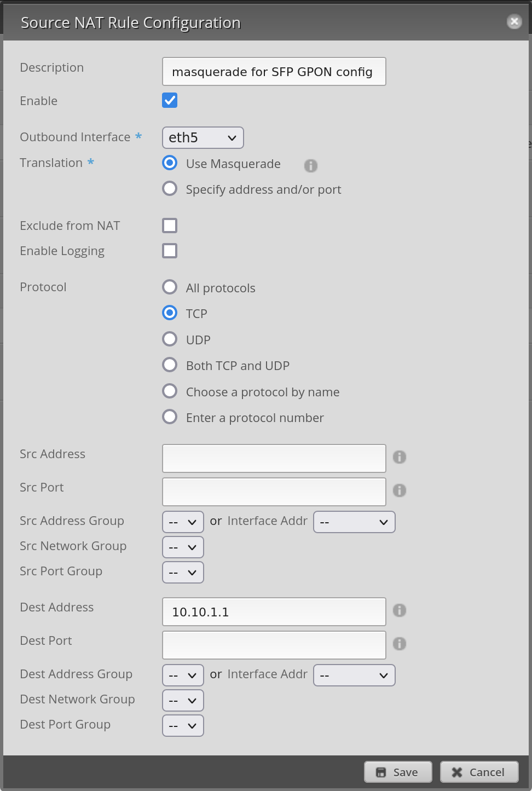Click info icon next to Dest Port

[x=400, y=644]
